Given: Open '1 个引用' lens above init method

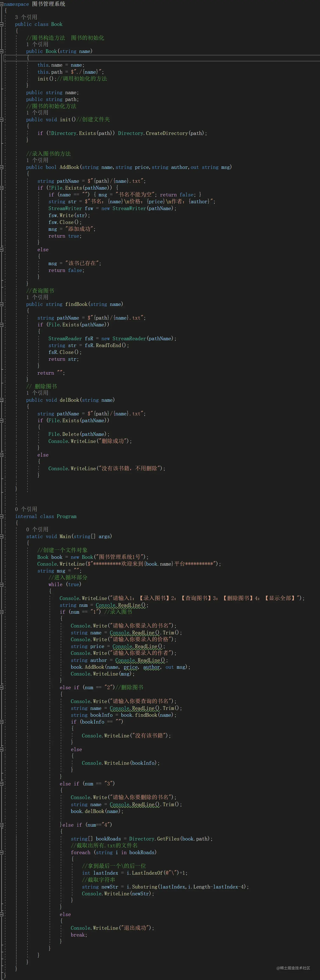Looking at the screenshot, I should (x=37, y=113).
